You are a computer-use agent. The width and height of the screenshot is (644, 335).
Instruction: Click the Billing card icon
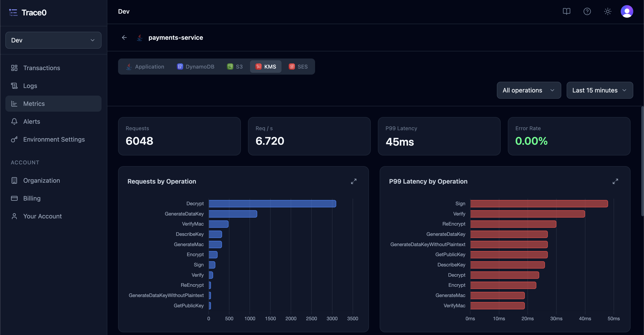tap(14, 198)
